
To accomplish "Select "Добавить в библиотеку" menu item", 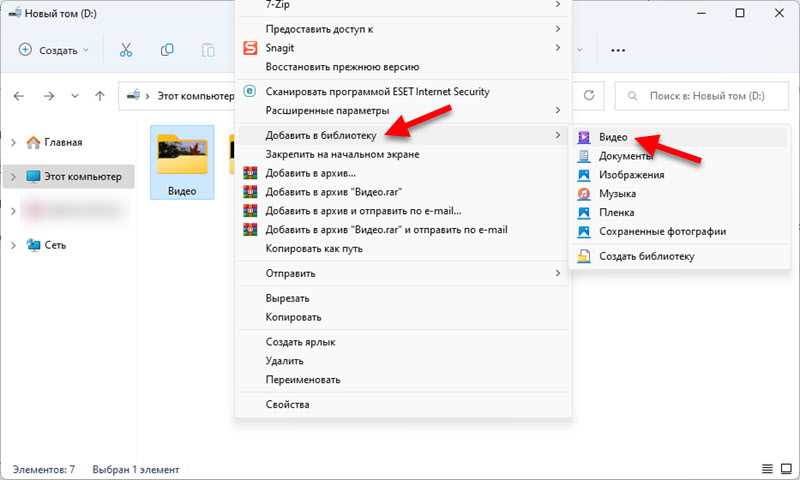I will click(403, 135).
